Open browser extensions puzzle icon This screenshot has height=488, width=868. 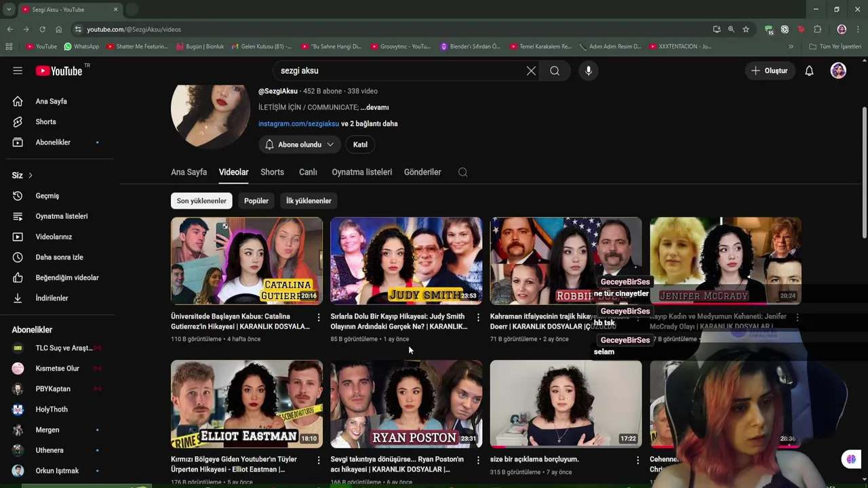pos(817,29)
